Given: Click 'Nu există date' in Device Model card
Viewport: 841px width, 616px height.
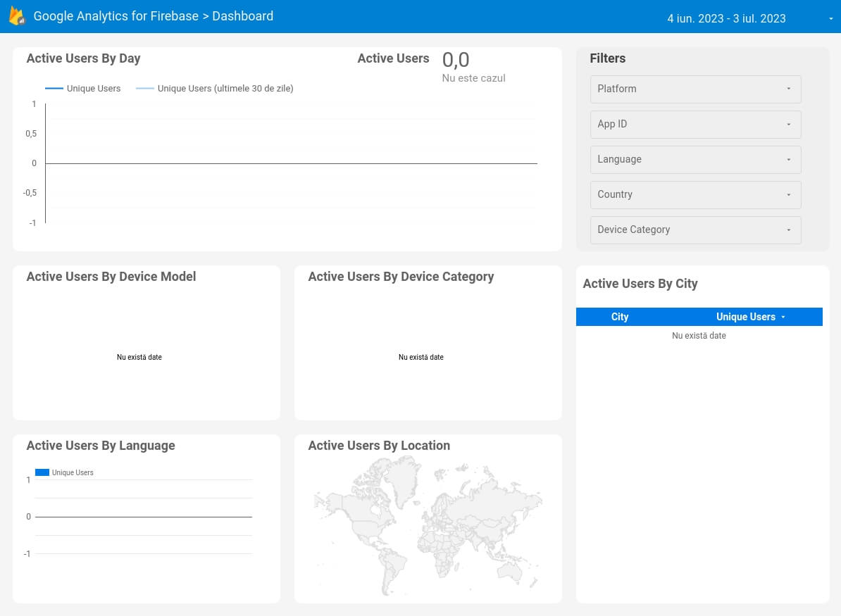Looking at the screenshot, I should coord(139,357).
